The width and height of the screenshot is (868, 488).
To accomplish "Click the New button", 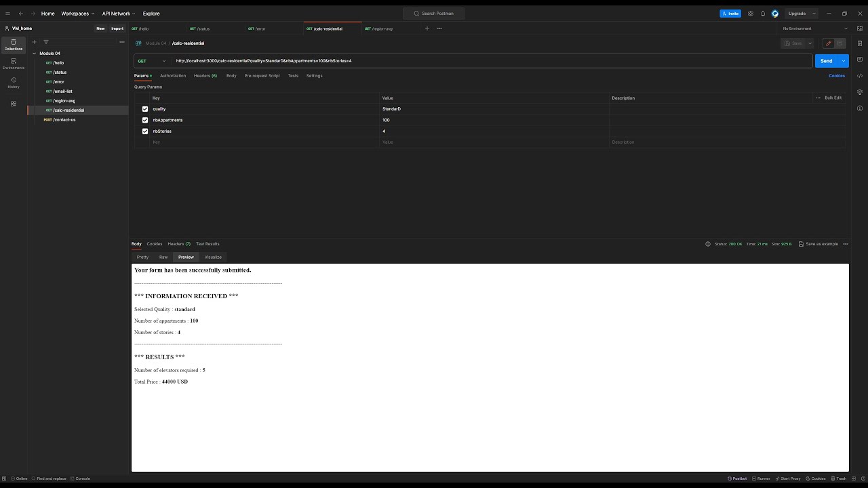I will point(100,28).
